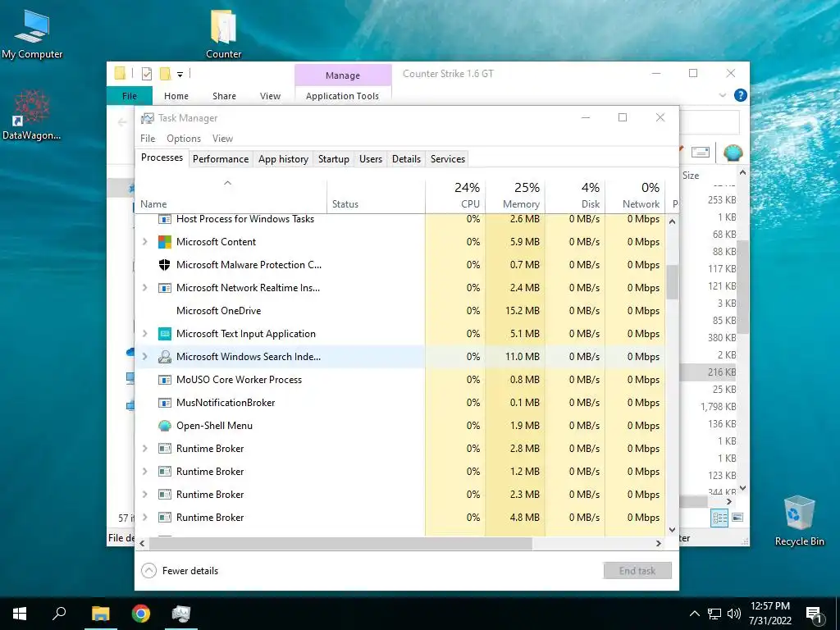
Task: Click the Task Manager title bar icon
Action: (148, 118)
